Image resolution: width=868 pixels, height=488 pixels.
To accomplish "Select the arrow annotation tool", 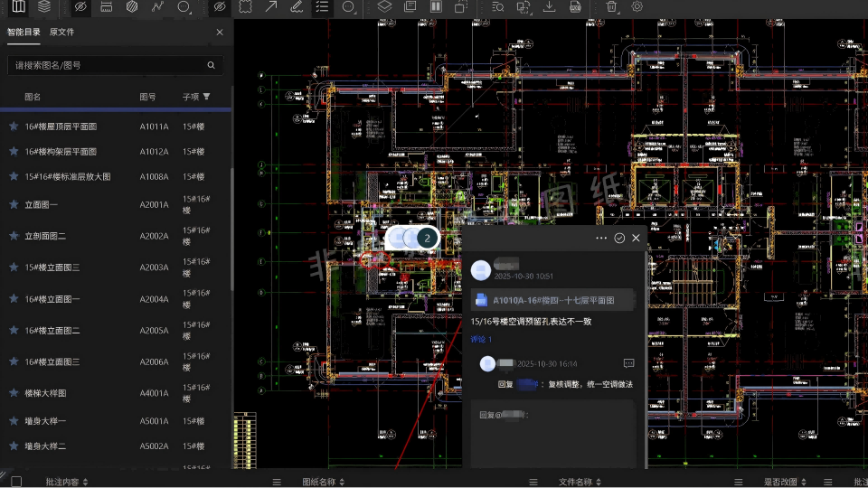I will [271, 6].
